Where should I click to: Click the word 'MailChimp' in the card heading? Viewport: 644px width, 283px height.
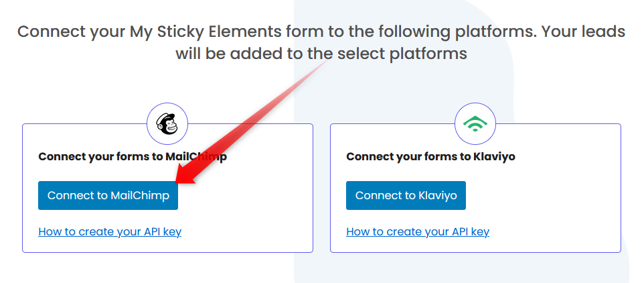click(x=196, y=157)
